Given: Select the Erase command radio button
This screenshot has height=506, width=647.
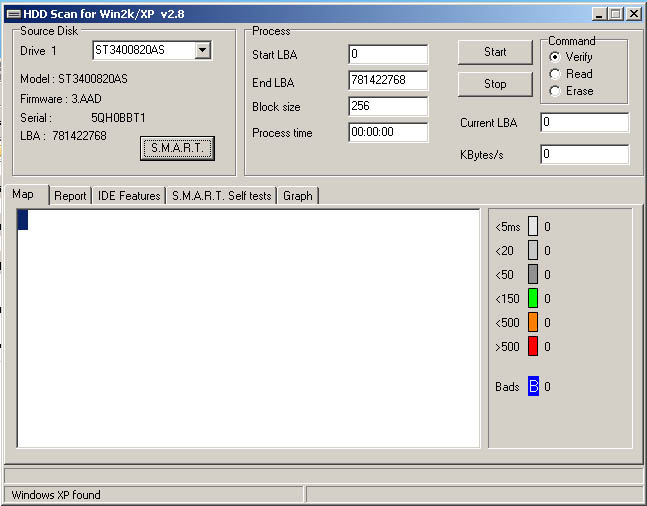Looking at the screenshot, I should click(x=555, y=91).
